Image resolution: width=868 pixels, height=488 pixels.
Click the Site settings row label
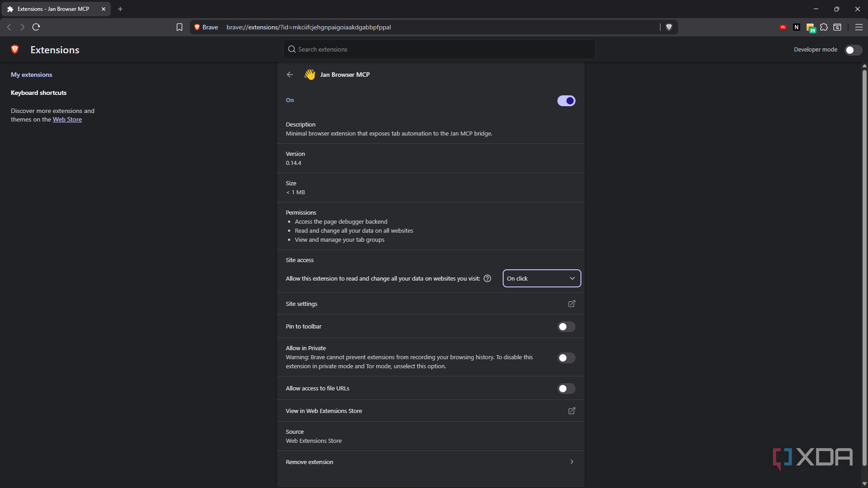point(302,304)
